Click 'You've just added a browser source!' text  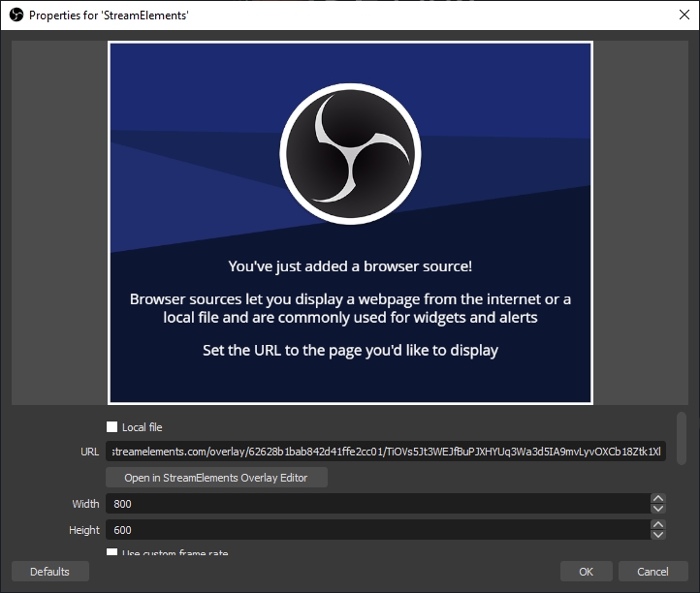pyautogui.click(x=350, y=266)
